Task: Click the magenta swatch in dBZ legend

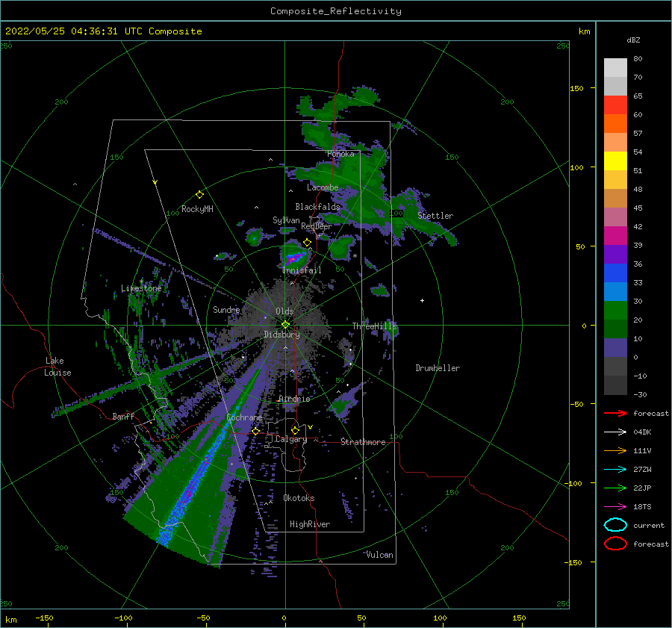Action: pos(615,236)
